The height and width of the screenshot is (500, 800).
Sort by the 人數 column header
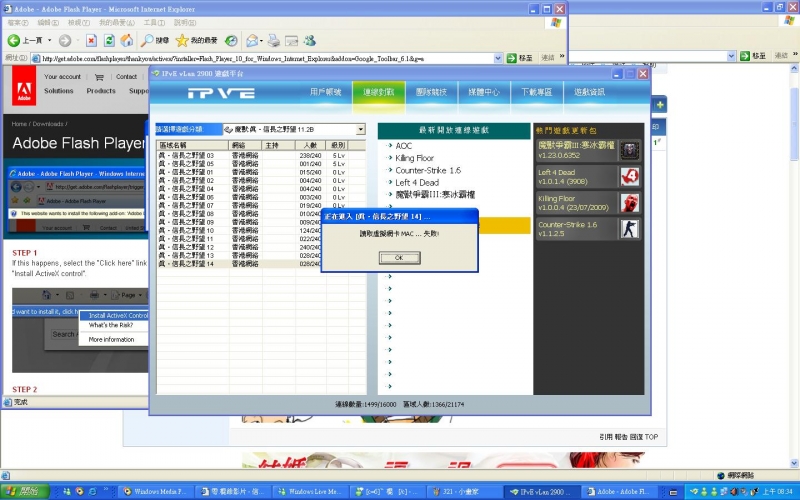(x=310, y=145)
